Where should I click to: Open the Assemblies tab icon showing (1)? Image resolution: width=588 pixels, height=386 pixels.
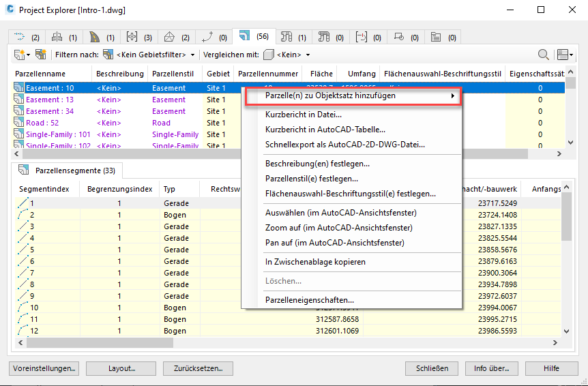(x=64, y=37)
